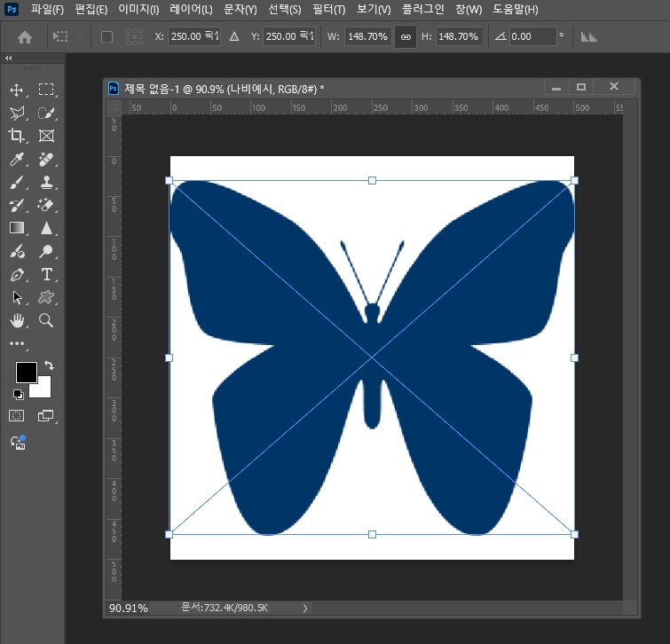Click the H height percentage field
Screen dimensions: 670x644
(x=460, y=36)
